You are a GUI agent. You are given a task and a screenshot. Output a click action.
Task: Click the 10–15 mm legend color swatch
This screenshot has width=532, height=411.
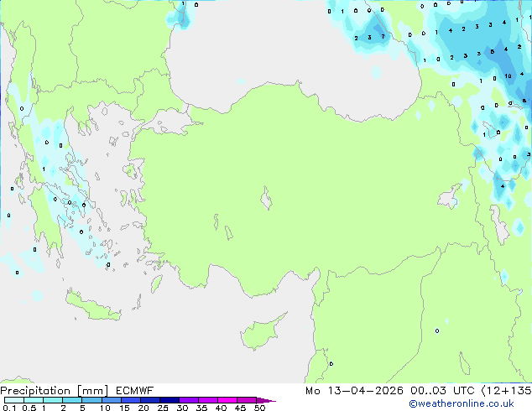point(111,400)
